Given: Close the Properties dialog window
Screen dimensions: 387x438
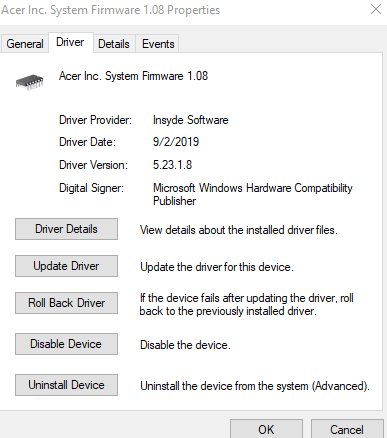Looking at the screenshot, I should 376,9.
